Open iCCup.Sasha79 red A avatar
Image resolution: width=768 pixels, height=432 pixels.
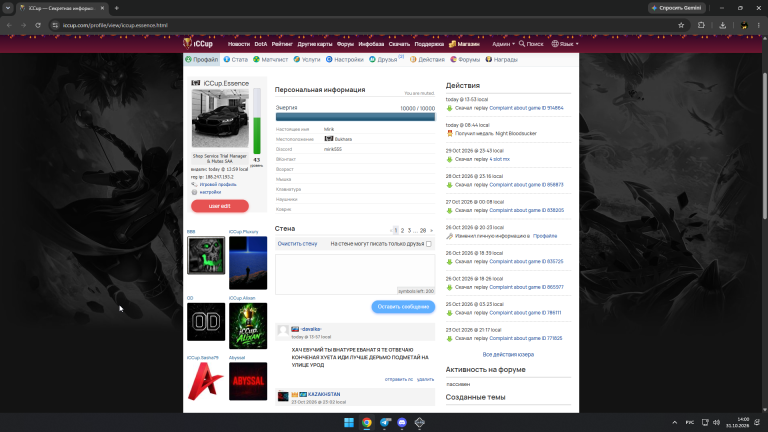coord(206,381)
